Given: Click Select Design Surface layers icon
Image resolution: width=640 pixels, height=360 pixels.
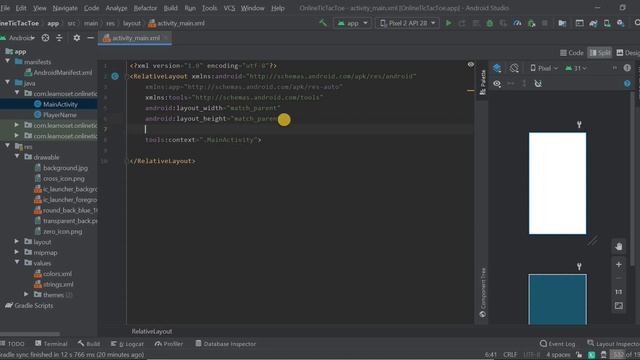Looking at the screenshot, I should [497, 68].
